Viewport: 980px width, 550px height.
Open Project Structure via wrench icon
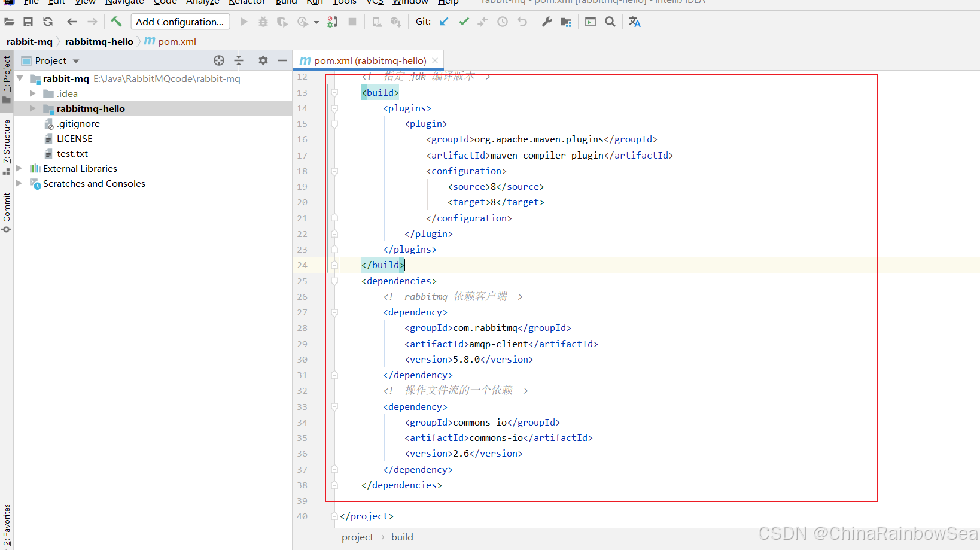click(x=546, y=22)
